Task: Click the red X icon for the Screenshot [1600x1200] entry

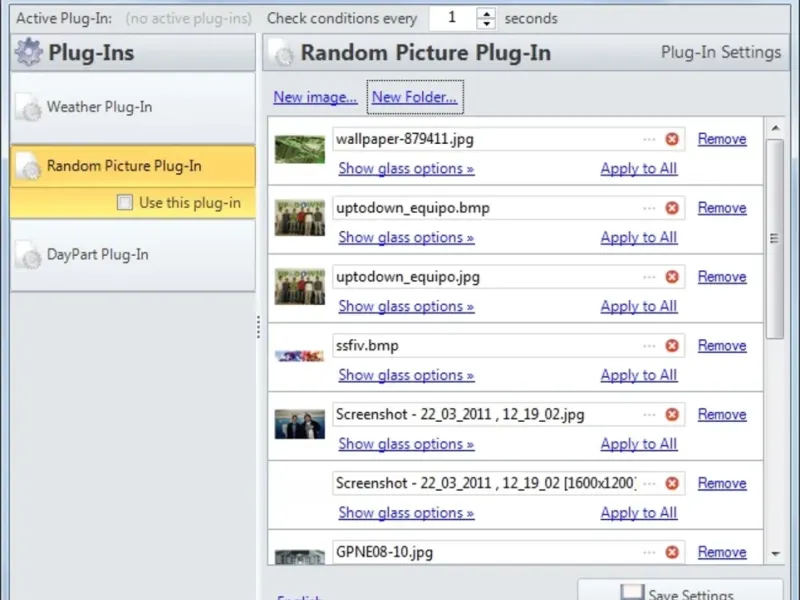Action: coord(672,483)
